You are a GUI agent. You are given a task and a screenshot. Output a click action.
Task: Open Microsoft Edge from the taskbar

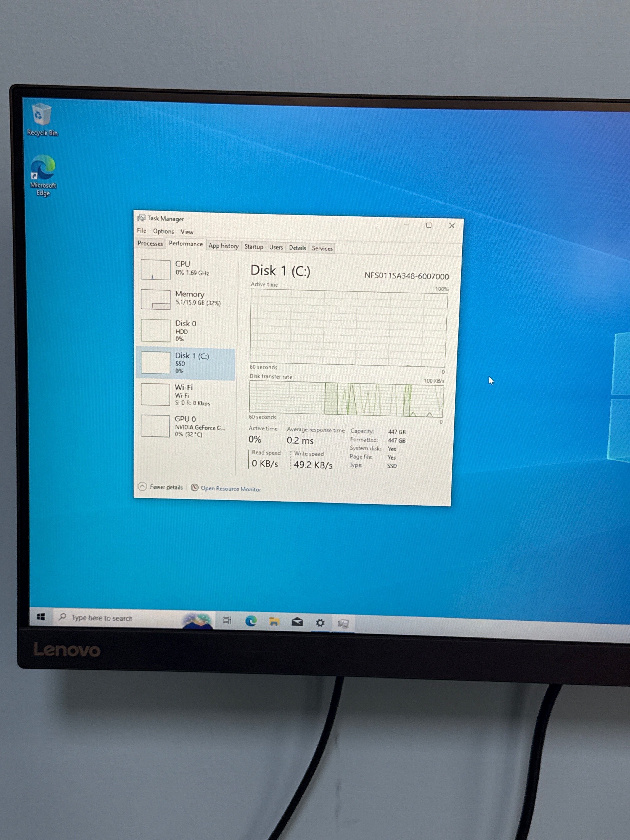click(251, 621)
